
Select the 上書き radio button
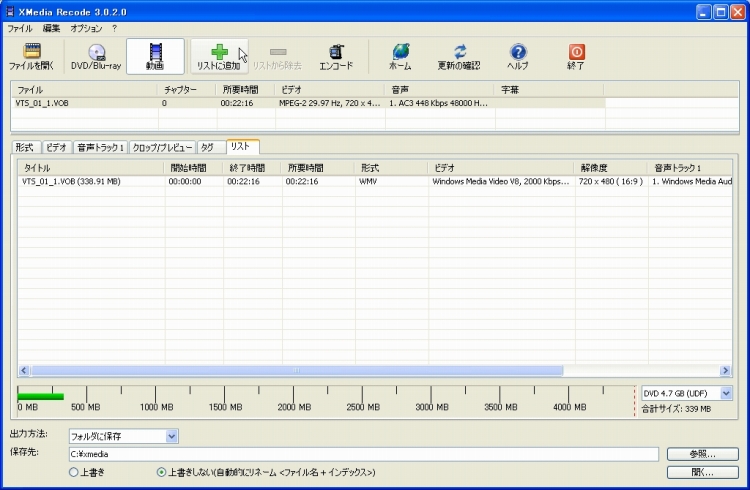click(x=73, y=472)
